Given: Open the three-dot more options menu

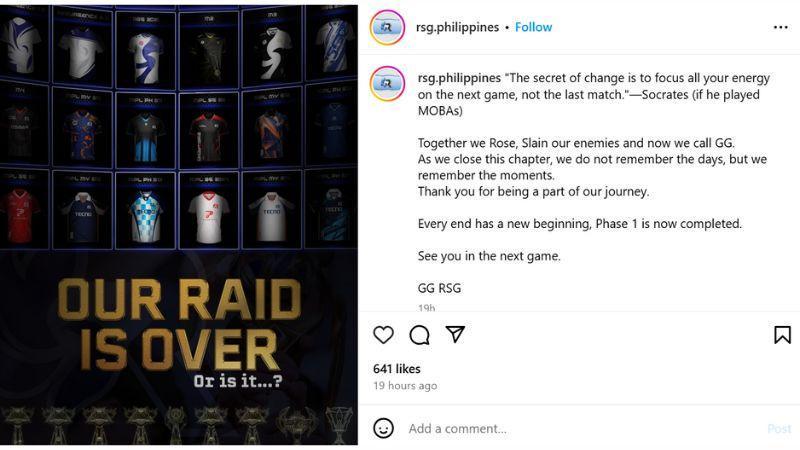Looking at the screenshot, I should pyautogui.click(x=781, y=27).
